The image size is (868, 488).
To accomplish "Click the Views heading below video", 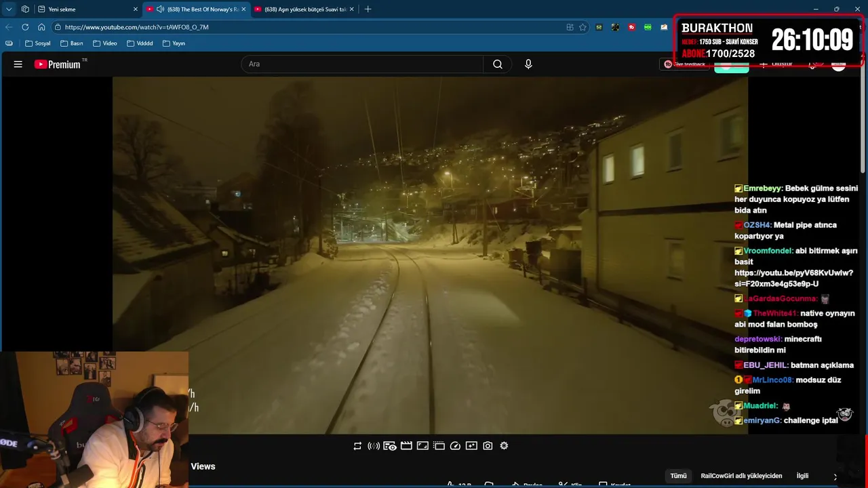I will tap(203, 466).
